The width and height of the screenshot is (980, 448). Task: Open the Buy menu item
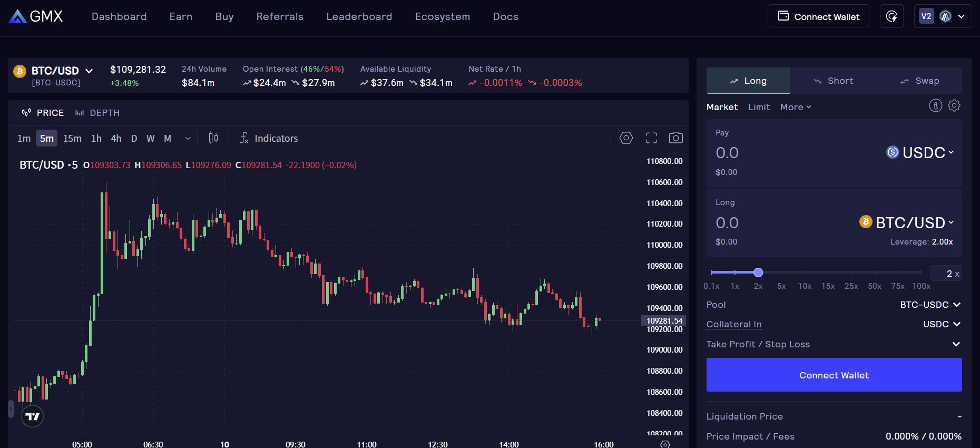tap(224, 16)
